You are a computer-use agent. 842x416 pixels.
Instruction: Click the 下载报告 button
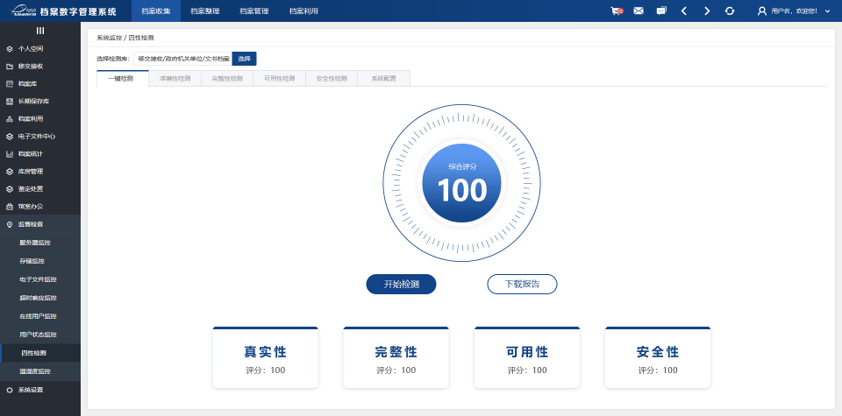522,284
